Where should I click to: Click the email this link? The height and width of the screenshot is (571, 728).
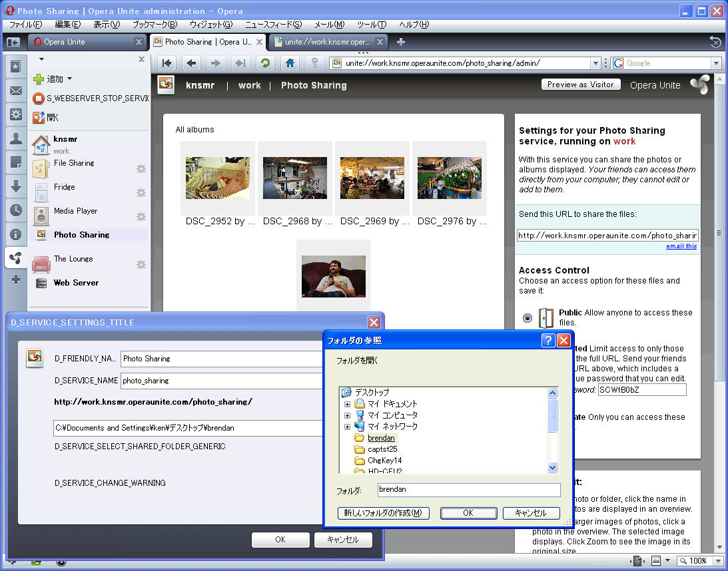tap(681, 246)
